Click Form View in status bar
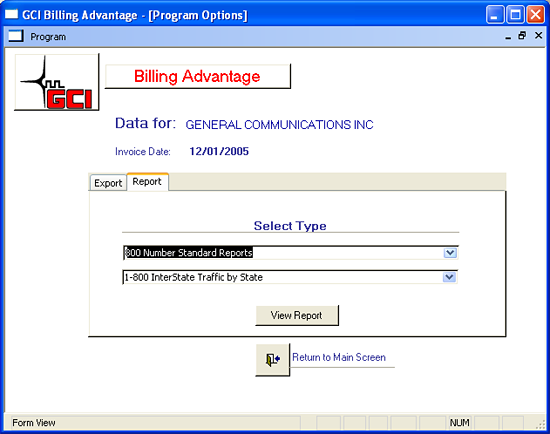The width and height of the screenshot is (550, 434). pyautogui.click(x=34, y=423)
